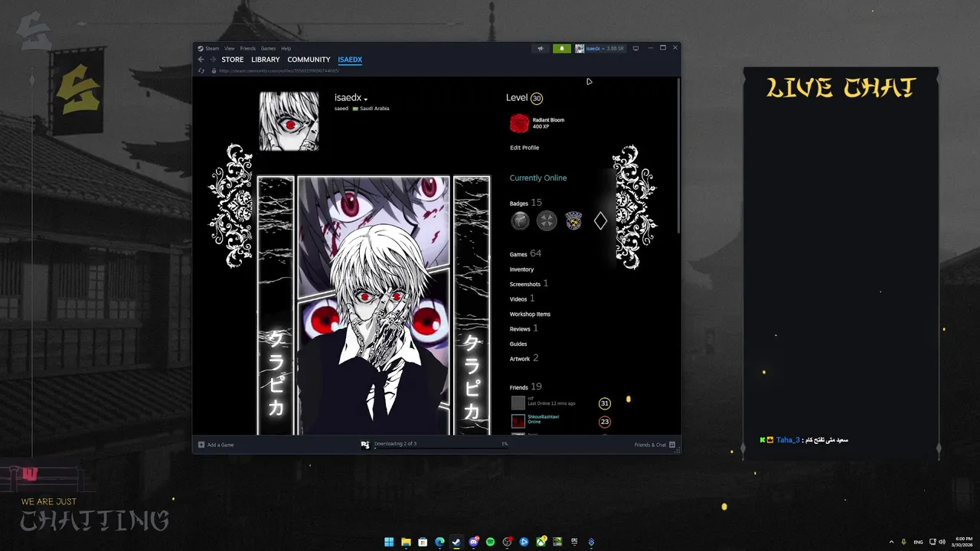Open the Screenshots link
The width and height of the screenshot is (980, 551).
point(529,284)
